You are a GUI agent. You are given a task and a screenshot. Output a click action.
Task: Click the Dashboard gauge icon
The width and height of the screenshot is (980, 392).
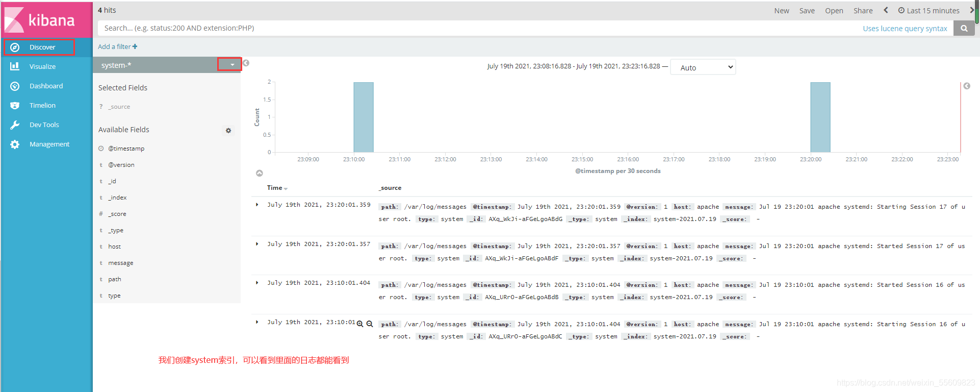(15, 86)
